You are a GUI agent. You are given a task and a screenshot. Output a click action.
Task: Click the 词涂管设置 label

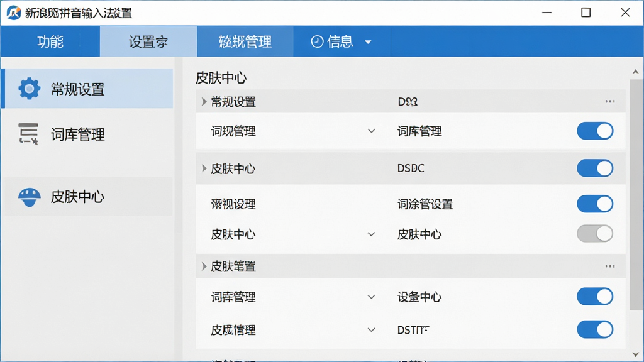click(x=425, y=204)
